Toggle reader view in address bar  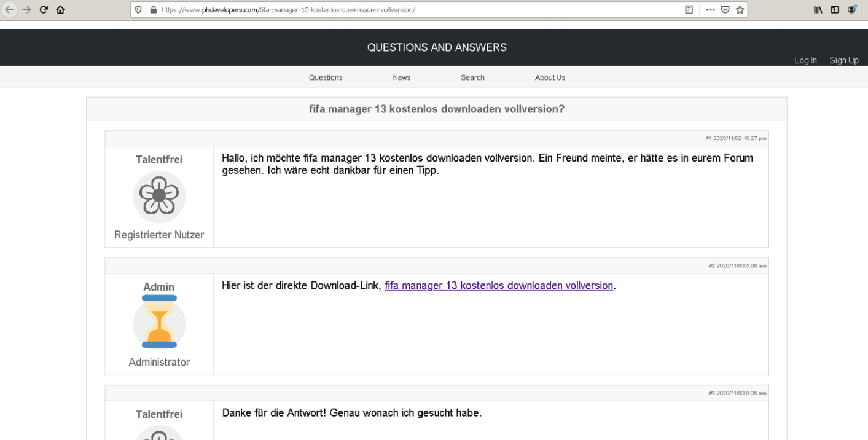point(689,10)
